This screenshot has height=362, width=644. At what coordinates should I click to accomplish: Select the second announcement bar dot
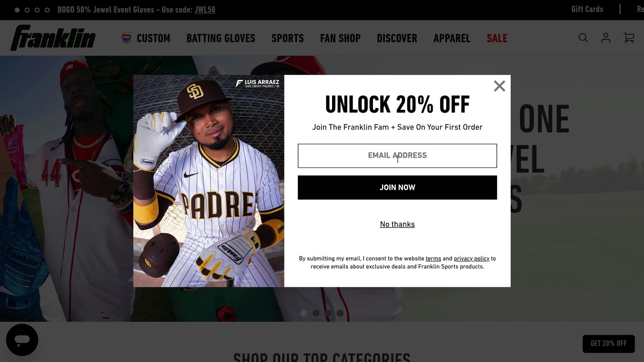pos(27,10)
